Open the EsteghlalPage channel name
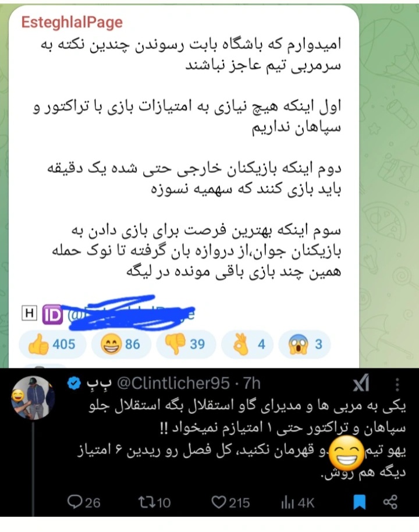This screenshot has height=532, width=419. tap(72, 22)
